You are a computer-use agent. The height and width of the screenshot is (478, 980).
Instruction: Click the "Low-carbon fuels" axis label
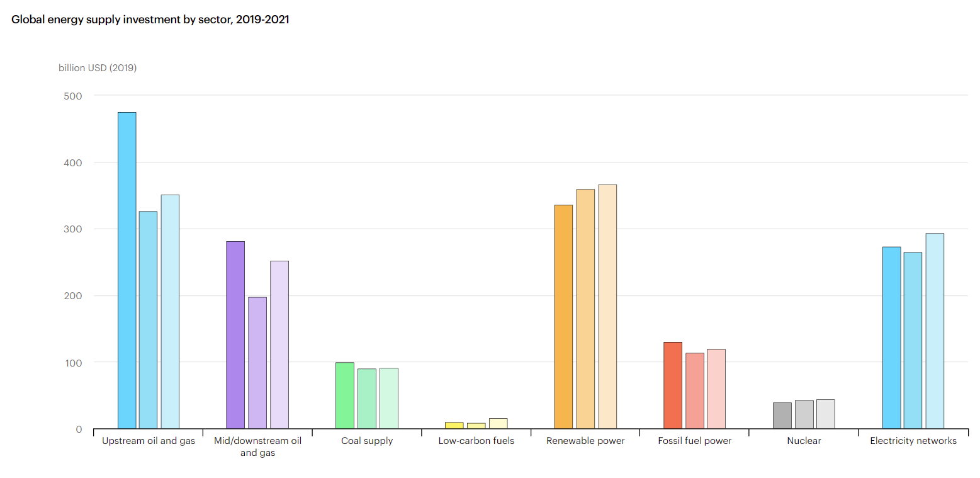(x=476, y=441)
